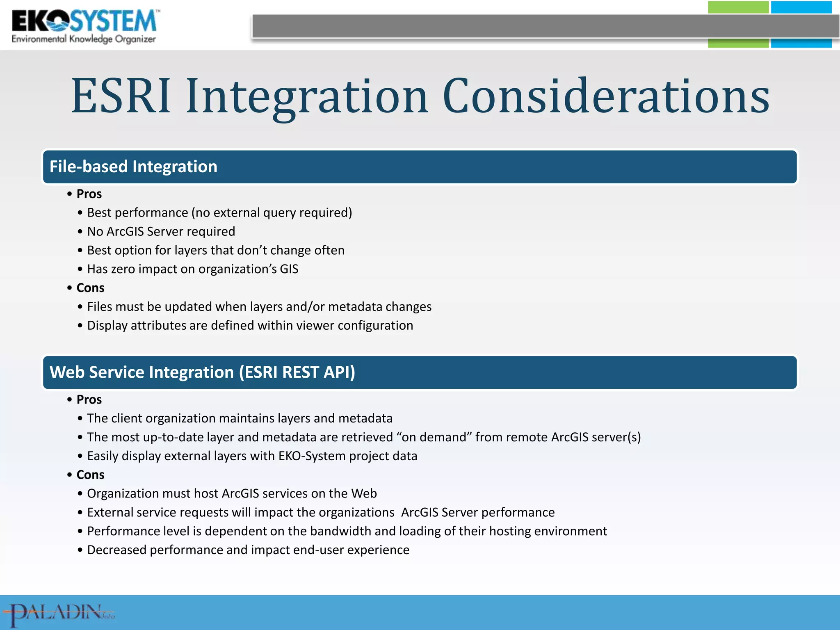Click the 'Easily display external layers' bullet
Screen dimensions: 840x630
click(252, 456)
